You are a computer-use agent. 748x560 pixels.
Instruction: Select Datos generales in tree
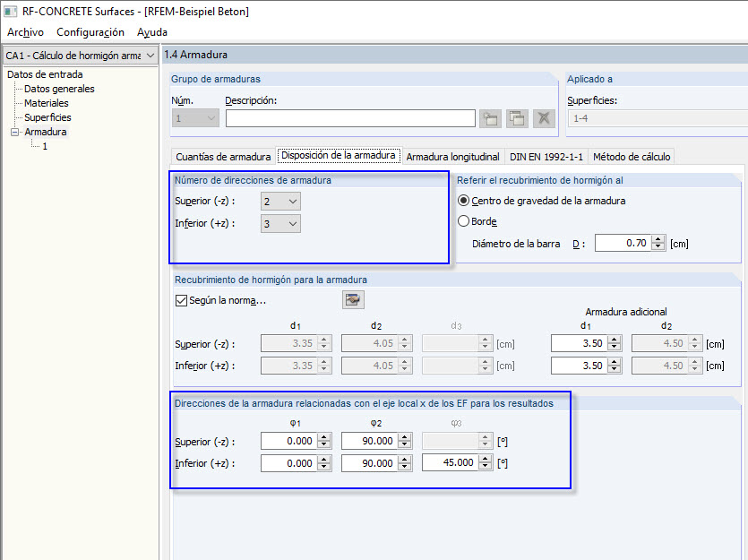59,89
